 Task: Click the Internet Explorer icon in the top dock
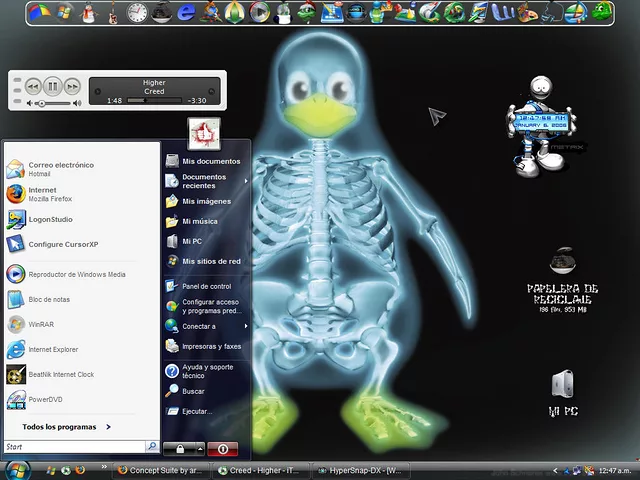[185, 13]
